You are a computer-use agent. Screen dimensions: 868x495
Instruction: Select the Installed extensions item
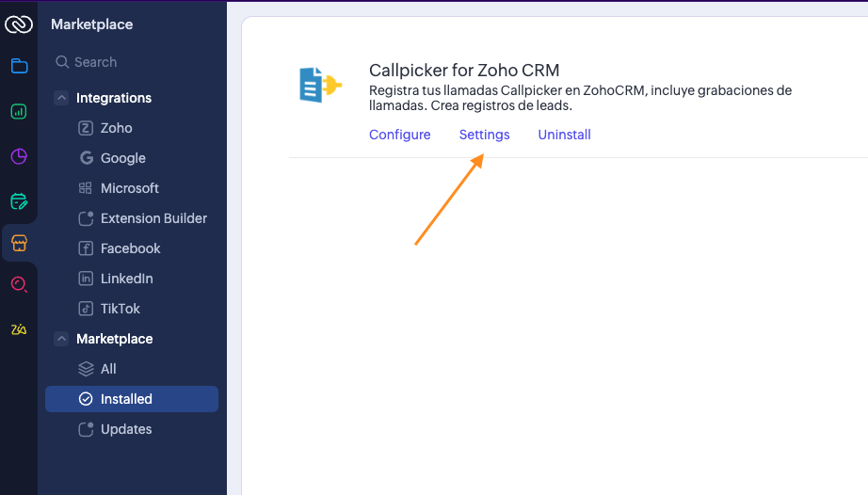[132, 399]
